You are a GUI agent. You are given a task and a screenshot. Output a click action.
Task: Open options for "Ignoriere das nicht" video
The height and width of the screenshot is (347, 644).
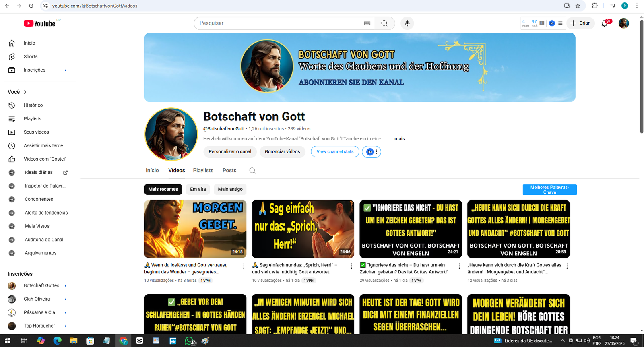459,266
